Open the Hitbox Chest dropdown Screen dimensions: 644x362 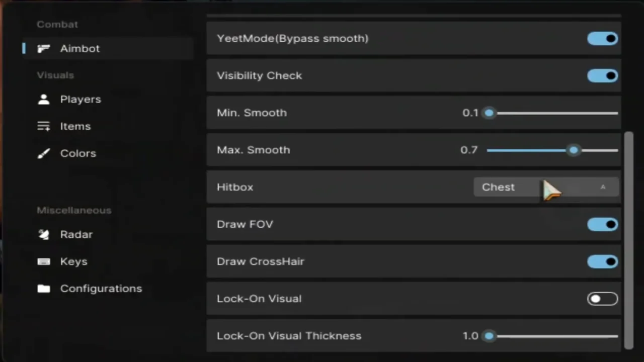[546, 187]
